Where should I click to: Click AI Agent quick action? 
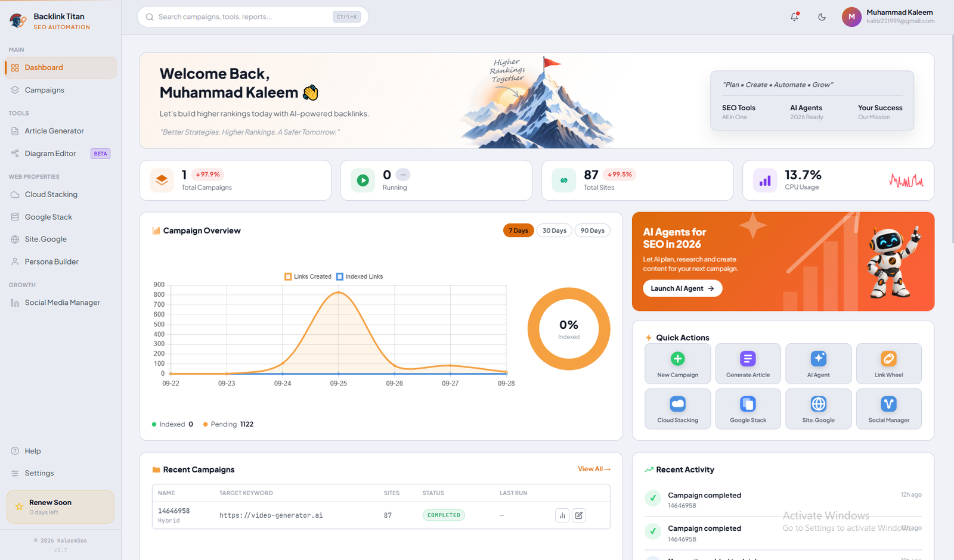pos(818,363)
